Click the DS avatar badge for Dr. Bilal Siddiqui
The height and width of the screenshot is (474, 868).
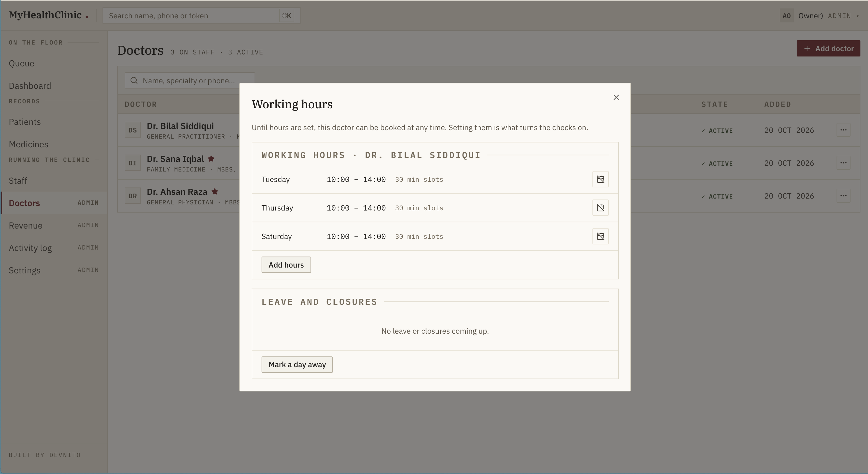[133, 130]
